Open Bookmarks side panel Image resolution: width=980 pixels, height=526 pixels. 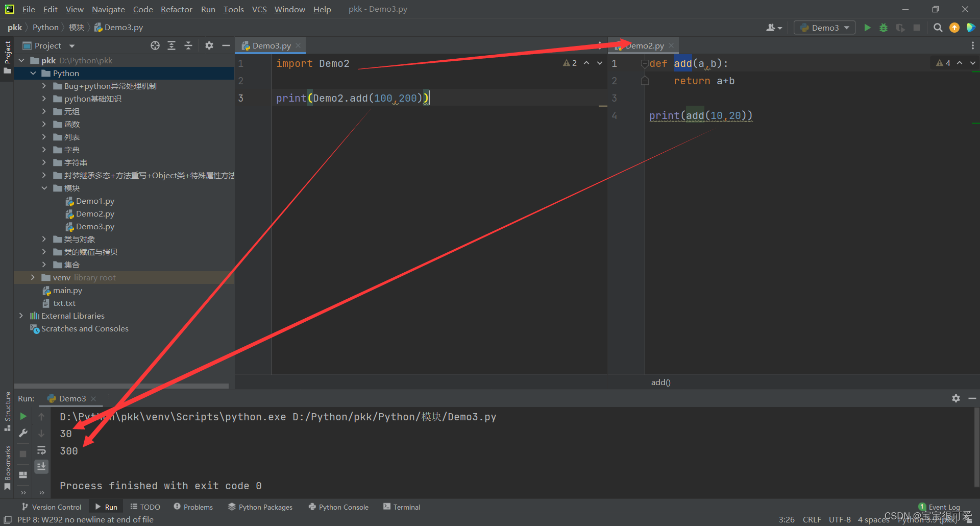7,467
